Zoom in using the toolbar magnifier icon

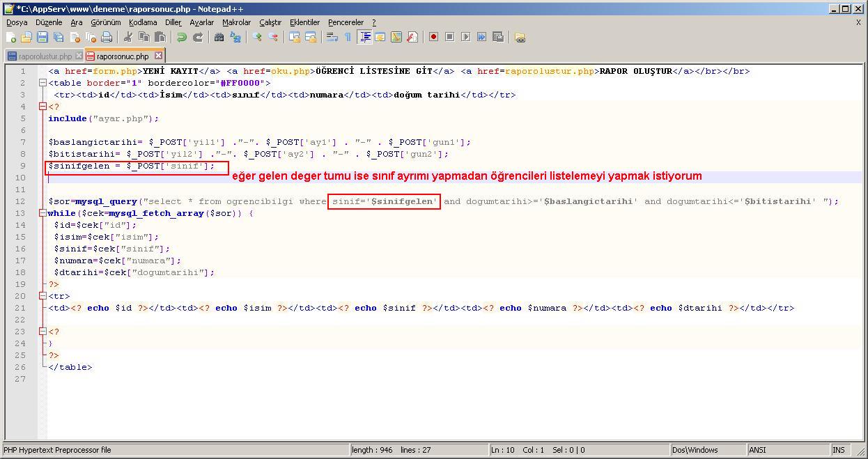coord(257,37)
